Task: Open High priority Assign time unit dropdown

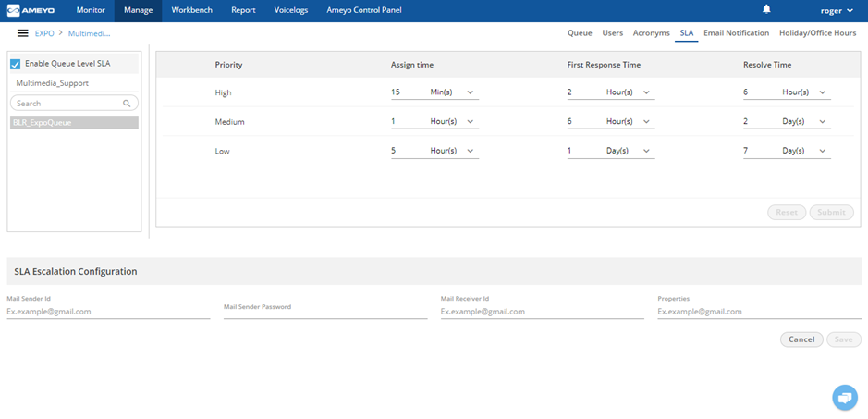Action: click(x=452, y=92)
